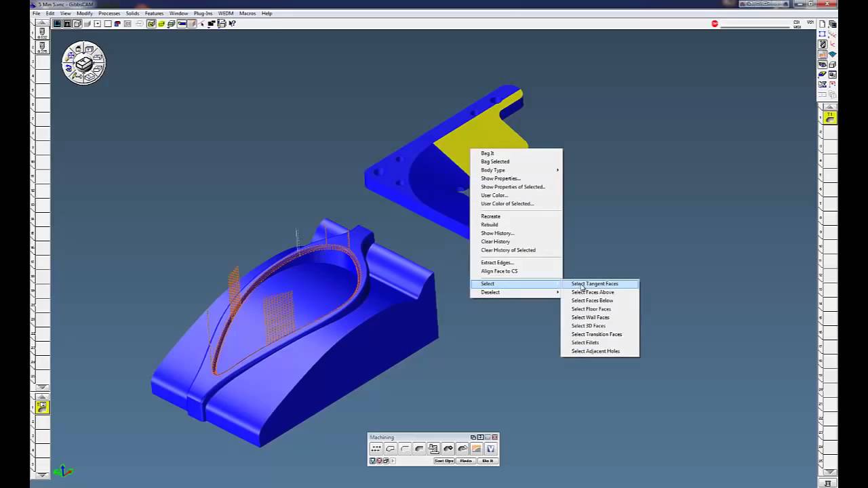
Task: Toggle the CAM machining palette icon
Action: click(823, 54)
